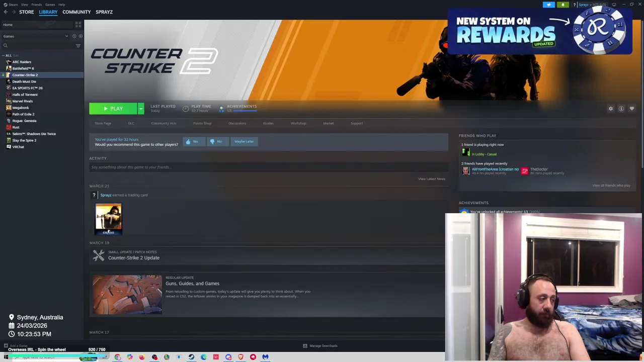Screen dimensions: 644x362
Task: Open the Workshop link
Action: 298,123
